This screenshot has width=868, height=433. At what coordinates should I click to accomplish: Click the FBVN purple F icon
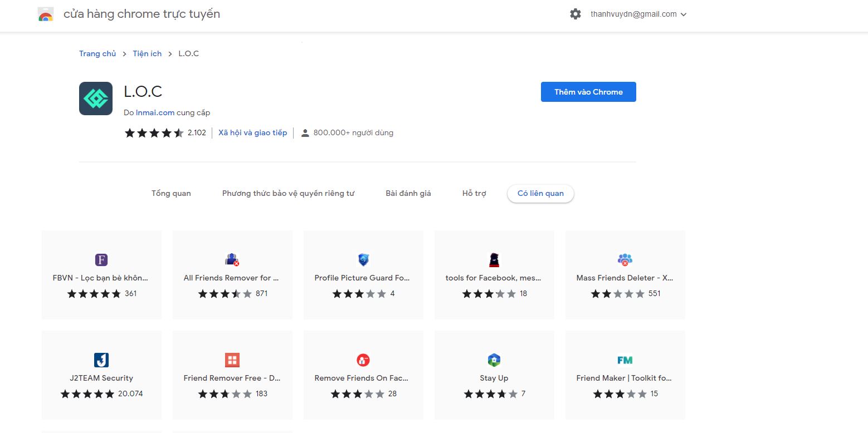tap(101, 259)
